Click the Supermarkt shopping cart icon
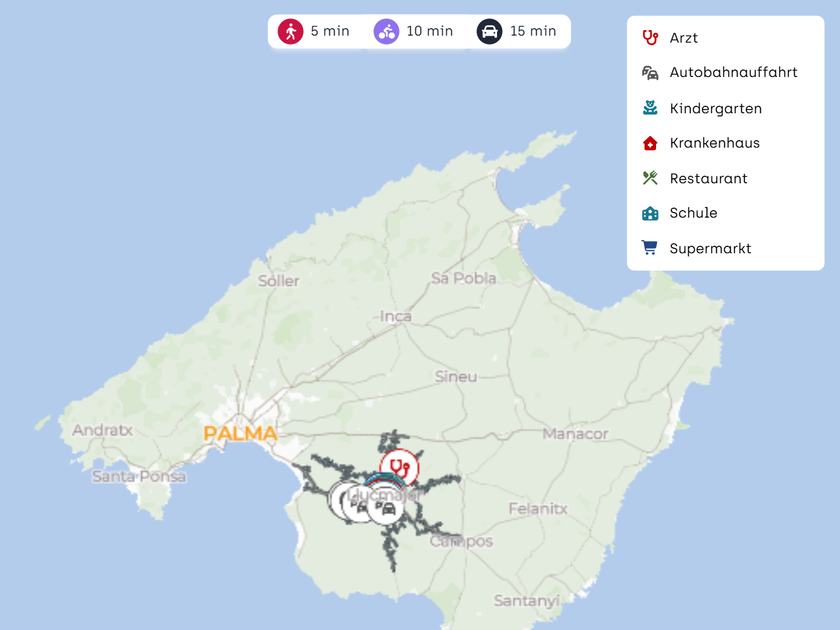Viewport: 840px width, 630px height. click(650, 248)
